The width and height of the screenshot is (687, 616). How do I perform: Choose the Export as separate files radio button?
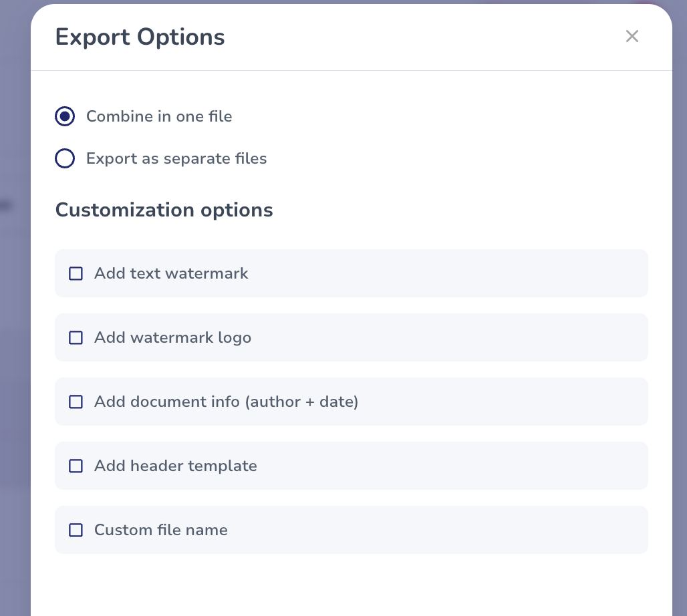[x=65, y=158]
